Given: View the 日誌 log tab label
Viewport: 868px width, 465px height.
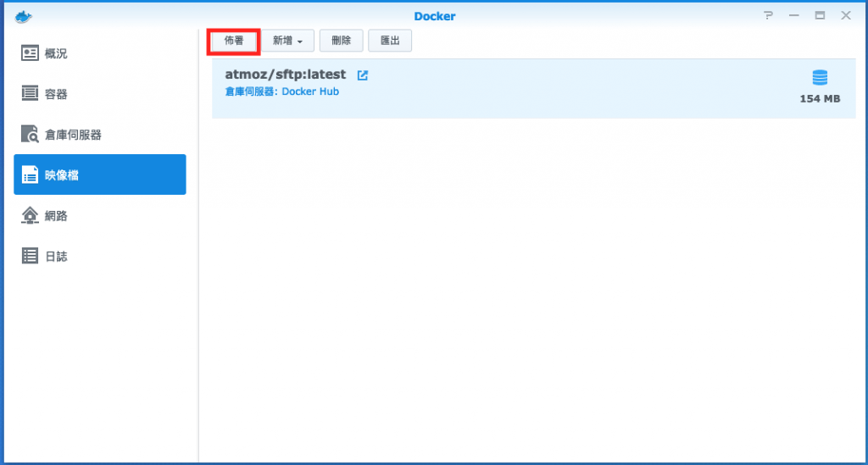Looking at the screenshot, I should coord(56,257).
